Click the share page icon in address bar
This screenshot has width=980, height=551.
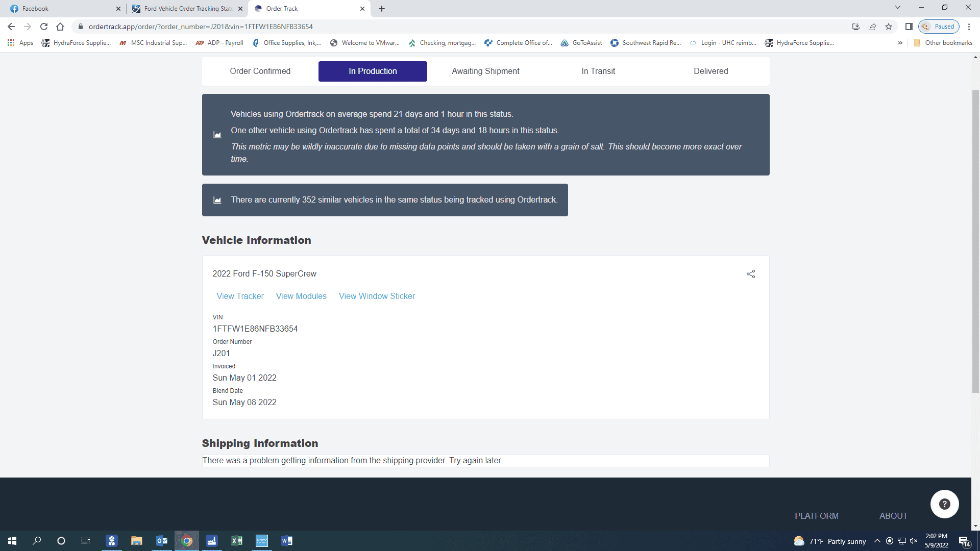tap(872, 27)
